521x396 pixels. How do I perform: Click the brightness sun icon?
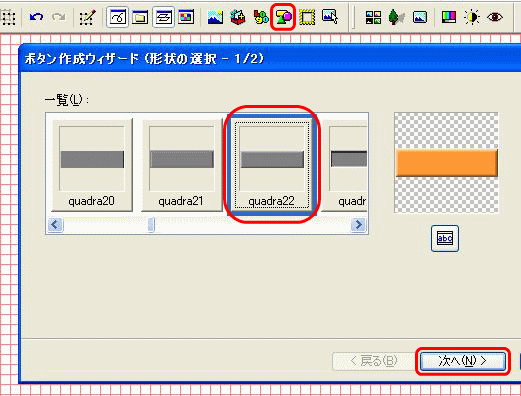pos(472,17)
